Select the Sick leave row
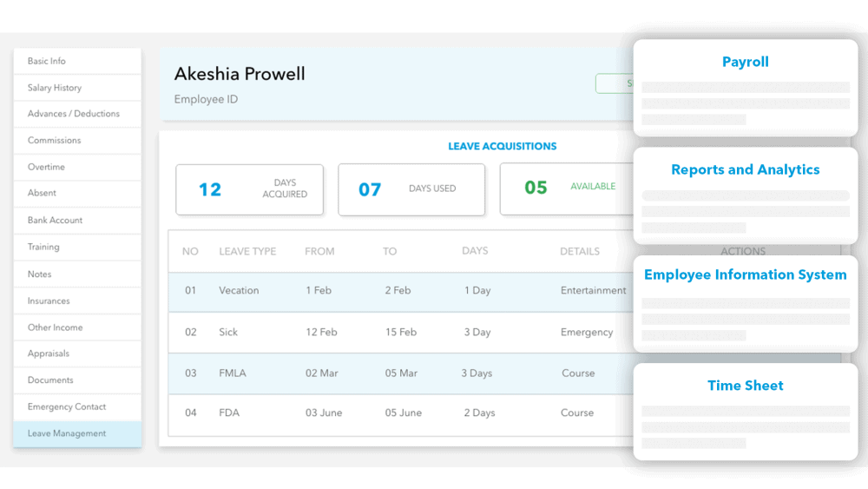This screenshot has height=489, width=868. 399,333
